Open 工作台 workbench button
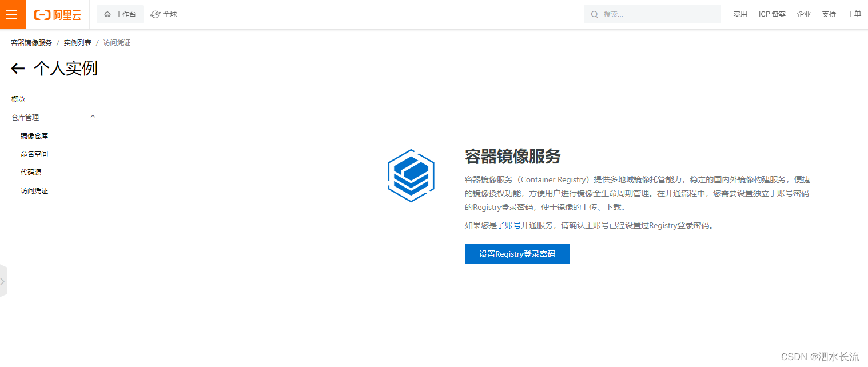 [x=120, y=14]
